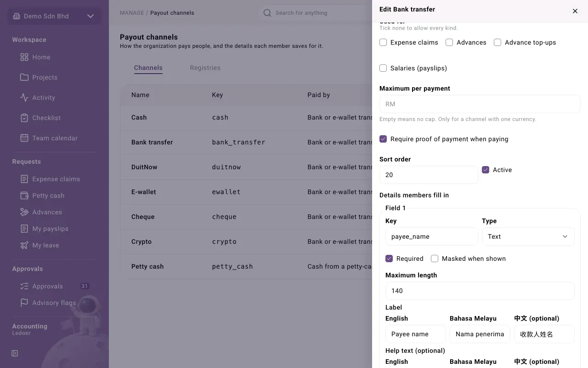
Task: Tick the Expense claims checkbox
Action: (383, 42)
